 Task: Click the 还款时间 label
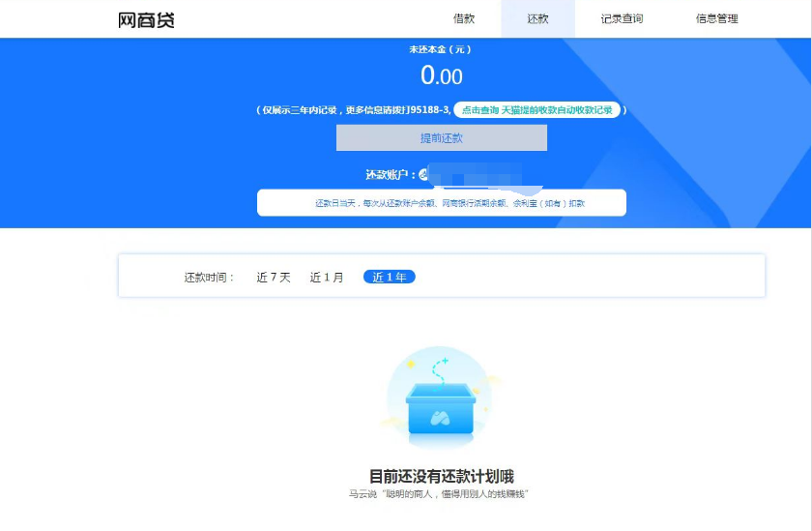pyautogui.click(x=209, y=278)
